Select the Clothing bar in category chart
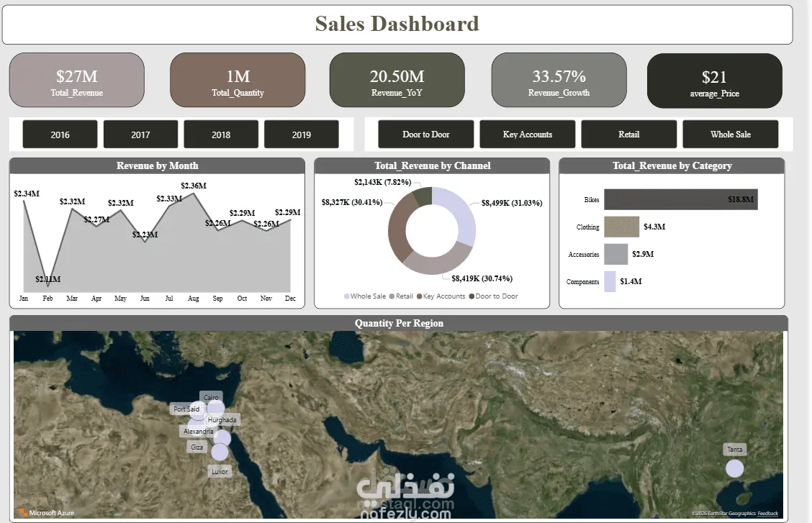The width and height of the screenshot is (812, 523). (621, 227)
